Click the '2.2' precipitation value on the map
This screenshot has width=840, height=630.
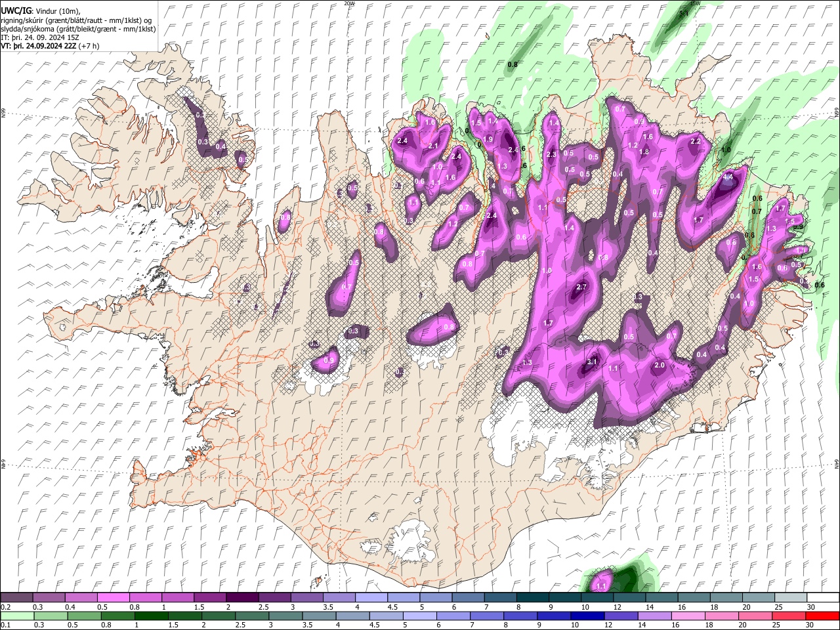pyautogui.click(x=696, y=141)
